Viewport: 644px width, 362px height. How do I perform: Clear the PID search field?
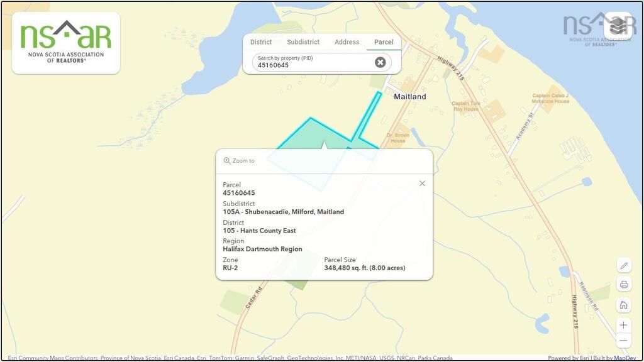click(380, 62)
